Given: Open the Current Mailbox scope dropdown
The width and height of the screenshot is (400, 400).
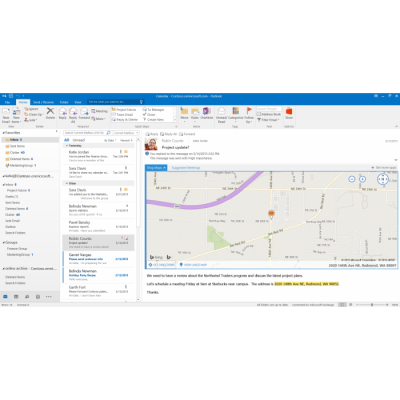Looking at the screenshot, I should pyautogui.click(x=126, y=133).
